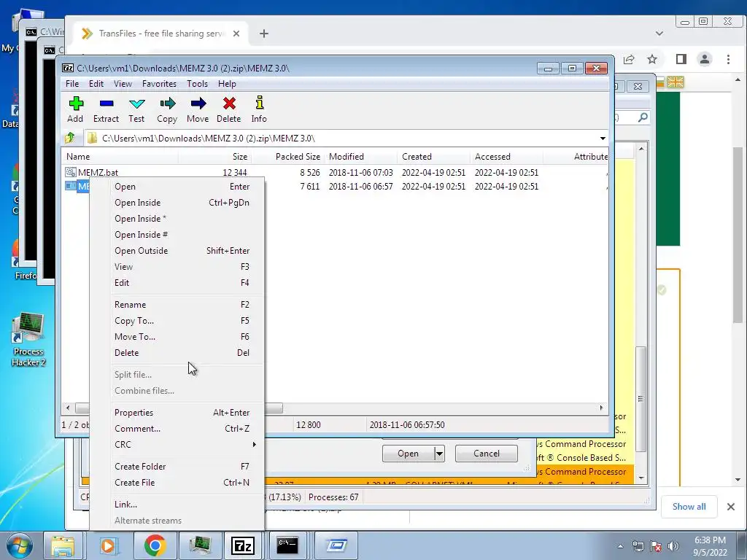Click the Cancel button in the dialog
This screenshot has width=747, height=560.
point(487,454)
